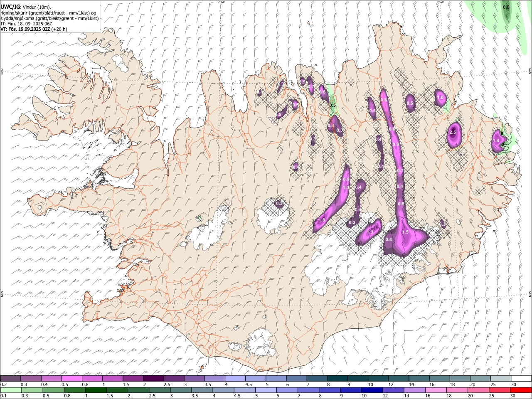The height and width of the screenshot is (399, 532).
Task: Select the bright red bottom-row swatch labeled 30
Action: click(521, 390)
